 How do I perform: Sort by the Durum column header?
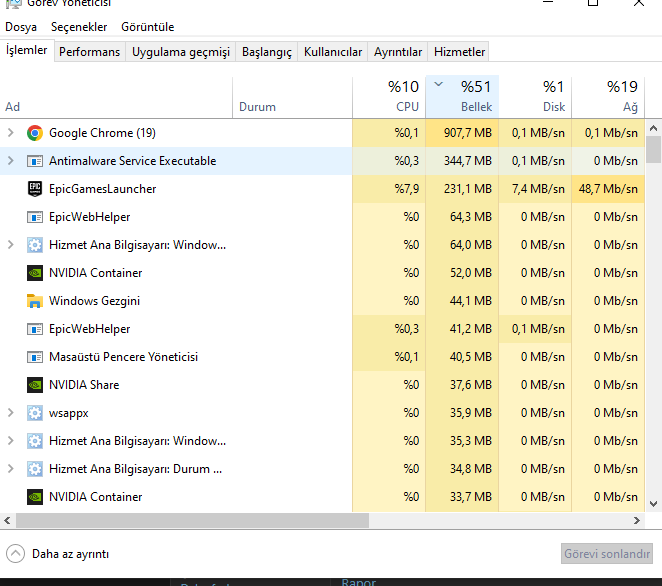click(x=292, y=97)
